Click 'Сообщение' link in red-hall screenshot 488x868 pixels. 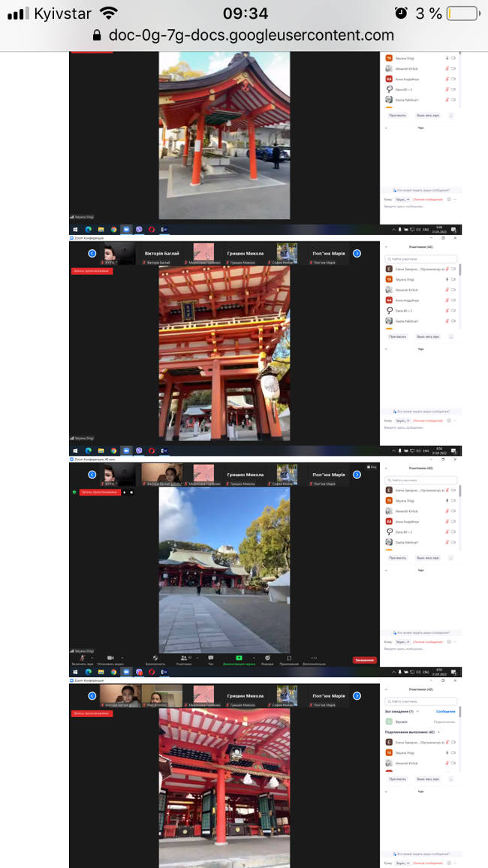[x=445, y=711]
